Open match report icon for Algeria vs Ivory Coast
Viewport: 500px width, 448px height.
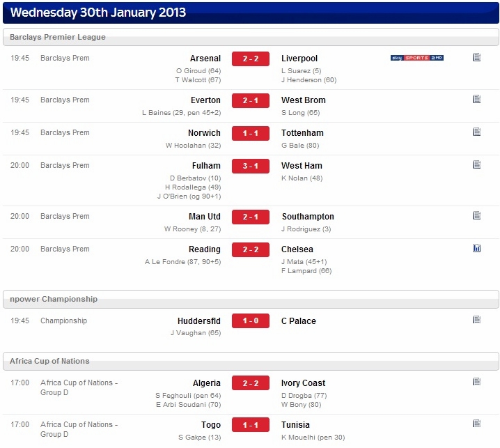point(476,382)
